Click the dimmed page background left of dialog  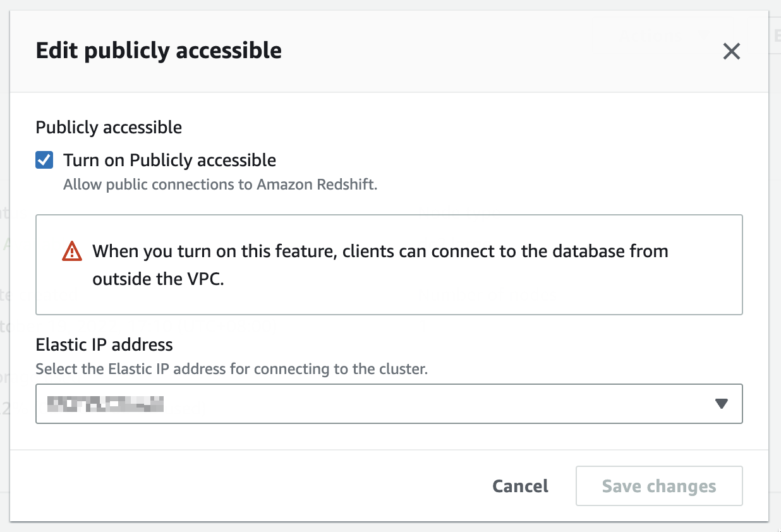[x=4, y=284]
